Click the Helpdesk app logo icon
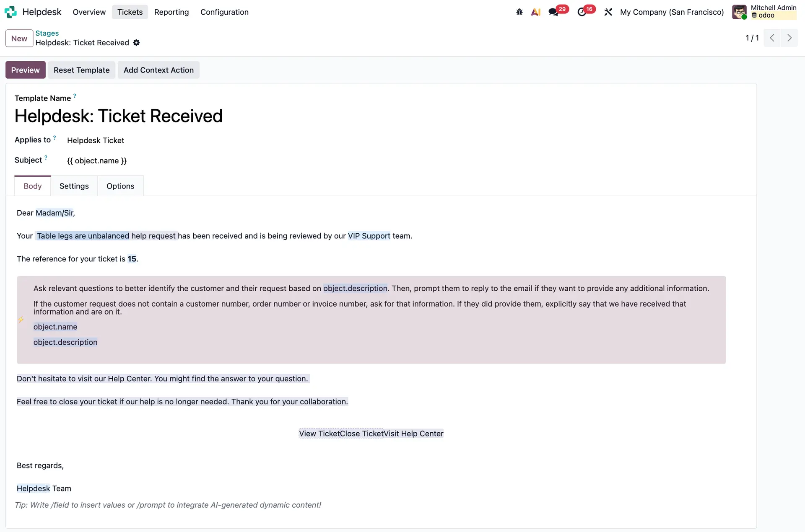This screenshot has width=805, height=532. click(x=10, y=12)
